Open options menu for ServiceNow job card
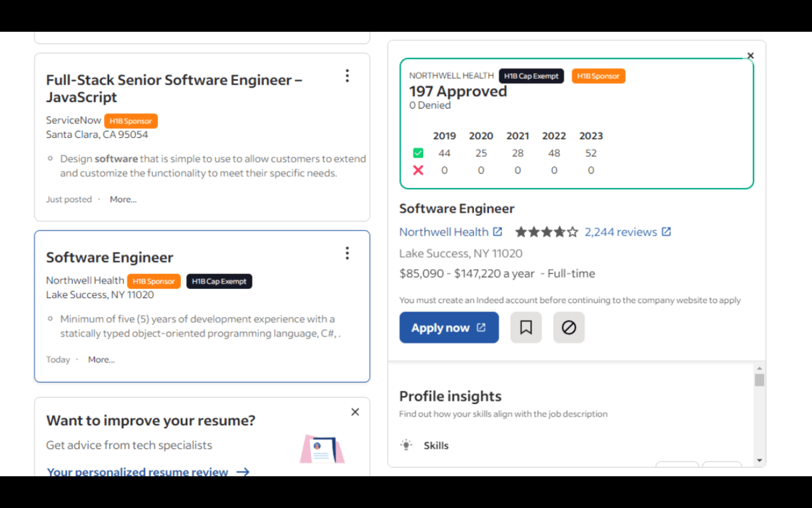 tap(347, 76)
